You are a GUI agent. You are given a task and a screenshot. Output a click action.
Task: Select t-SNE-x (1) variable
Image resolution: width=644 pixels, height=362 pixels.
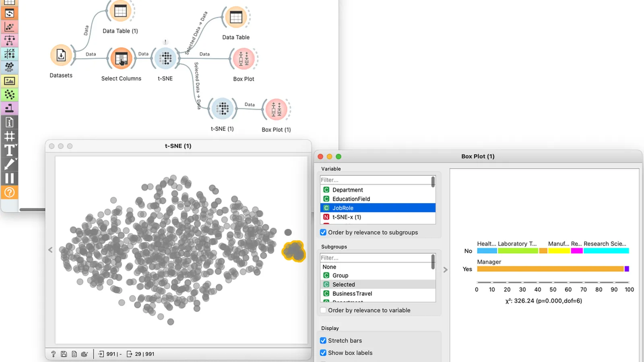point(378,217)
